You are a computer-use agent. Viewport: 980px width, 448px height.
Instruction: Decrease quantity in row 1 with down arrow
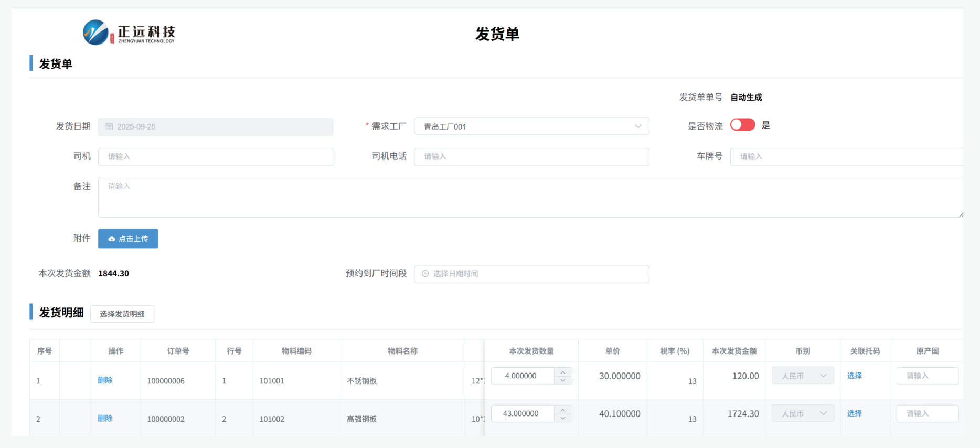tap(563, 380)
